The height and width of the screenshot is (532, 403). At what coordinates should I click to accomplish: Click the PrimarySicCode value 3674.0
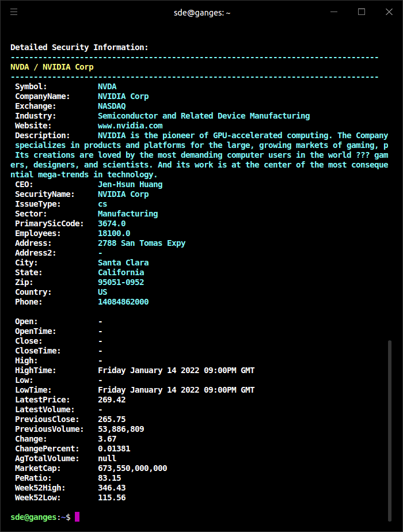click(x=112, y=223)
